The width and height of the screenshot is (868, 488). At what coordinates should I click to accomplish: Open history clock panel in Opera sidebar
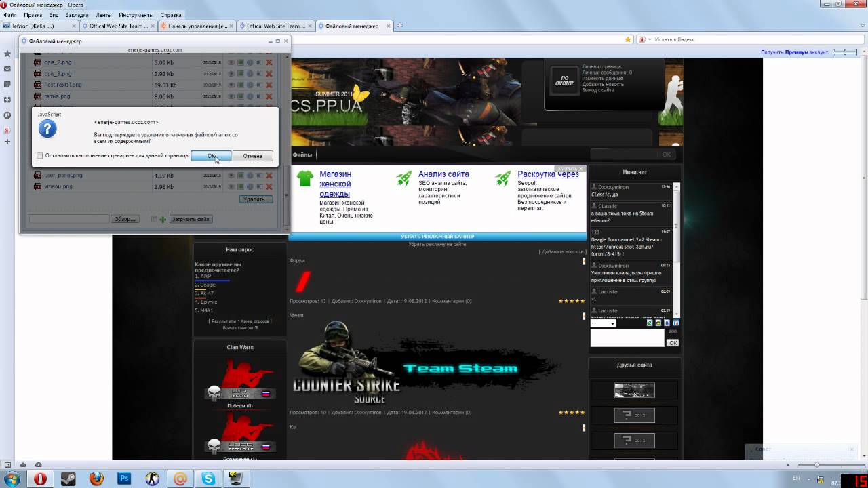pyautogui.click(x=7, y=116)
